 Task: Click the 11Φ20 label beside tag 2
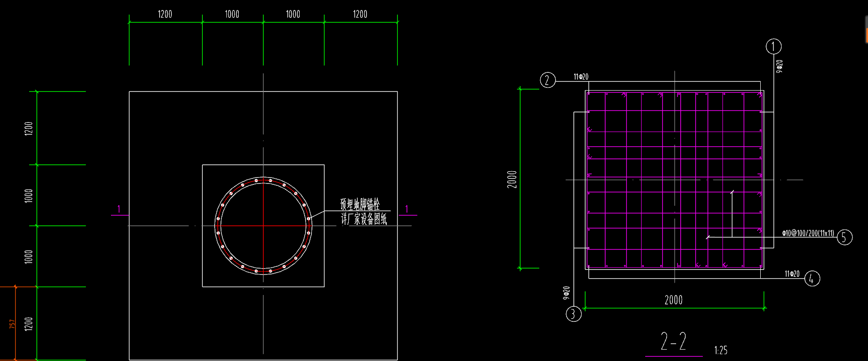pyautogui.click(x=581, y=77)
